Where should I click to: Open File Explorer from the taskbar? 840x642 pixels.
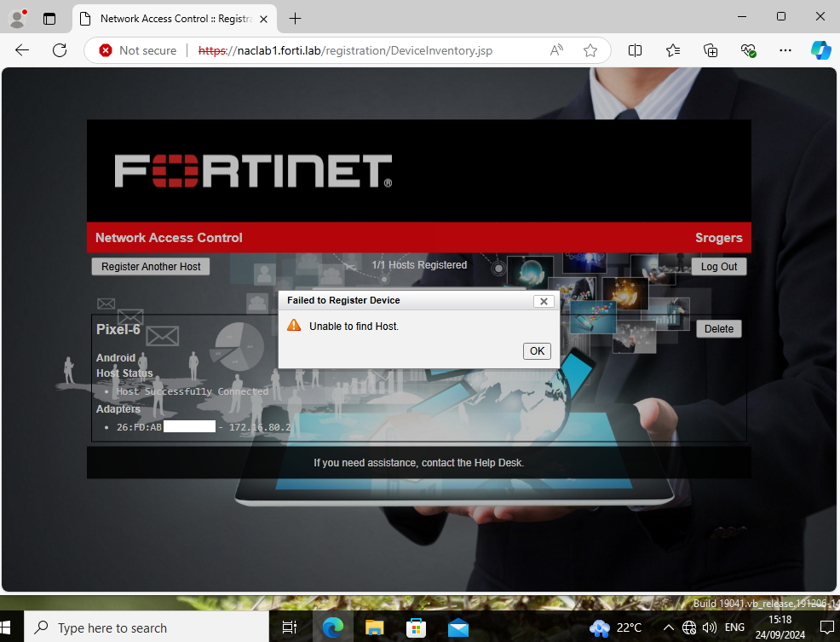(375, 627)
